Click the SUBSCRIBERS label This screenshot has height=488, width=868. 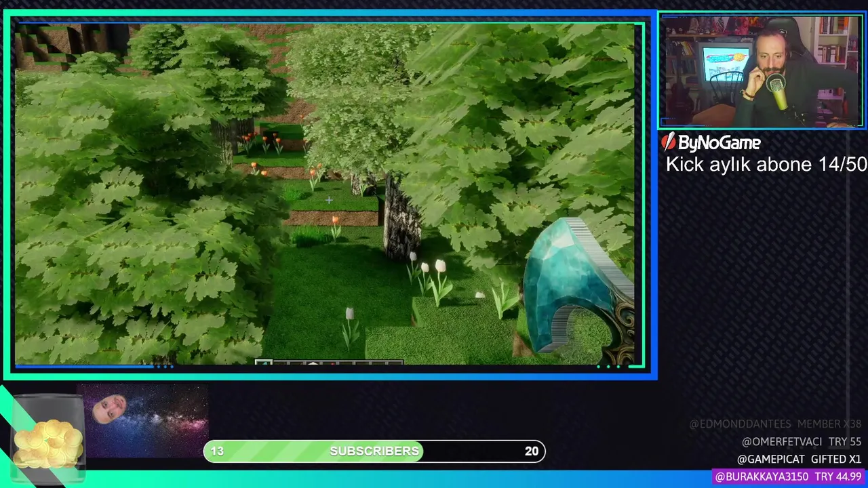click(x=374, y=451)
